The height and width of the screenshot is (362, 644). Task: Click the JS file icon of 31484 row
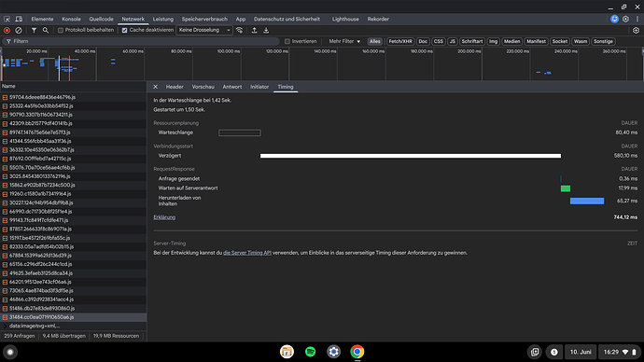[x=5, y=317]
